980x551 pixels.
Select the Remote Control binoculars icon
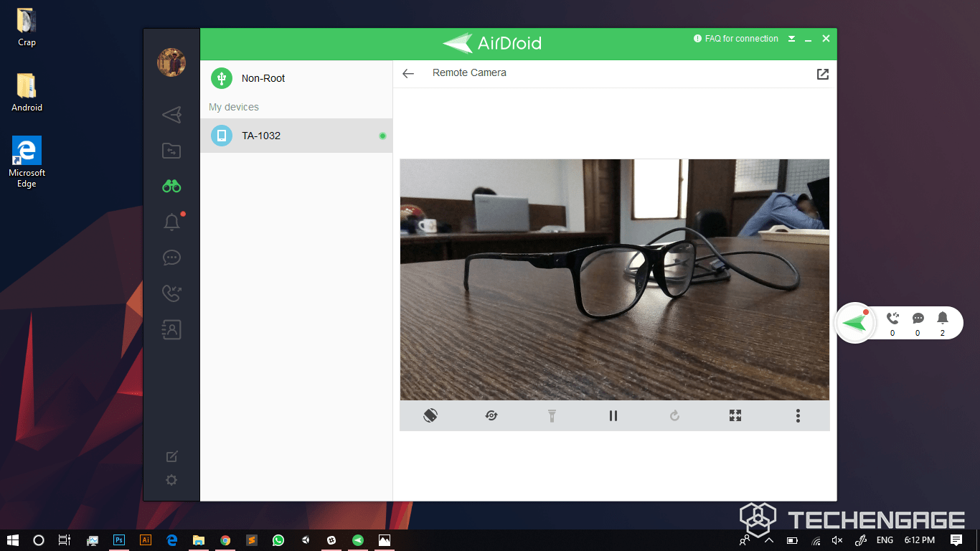(x=171, y=187)
